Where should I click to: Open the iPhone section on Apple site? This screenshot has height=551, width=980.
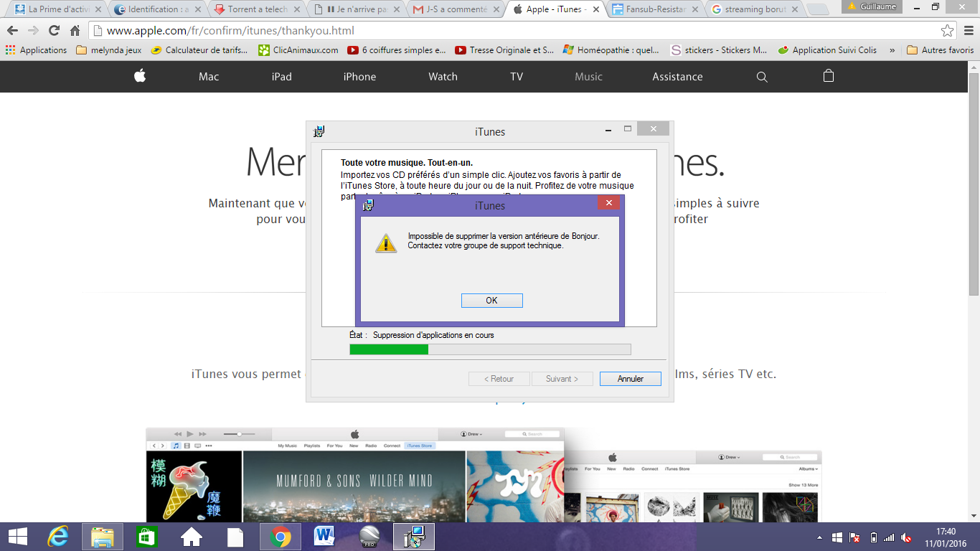click(359, 77)
